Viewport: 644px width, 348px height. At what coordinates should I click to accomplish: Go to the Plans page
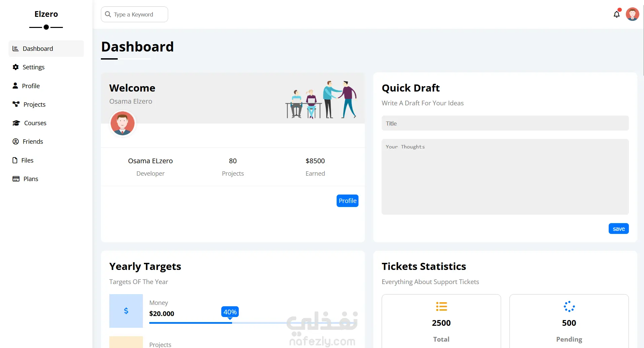coord(46,179)
